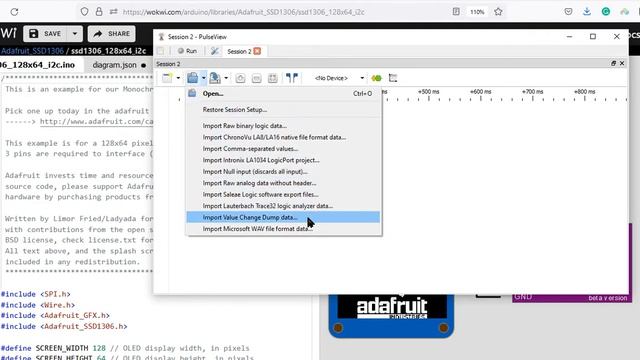Open the dropdown arrow next to SAVE
Viewport: 640px width, 360px height.
click(75, 33)
